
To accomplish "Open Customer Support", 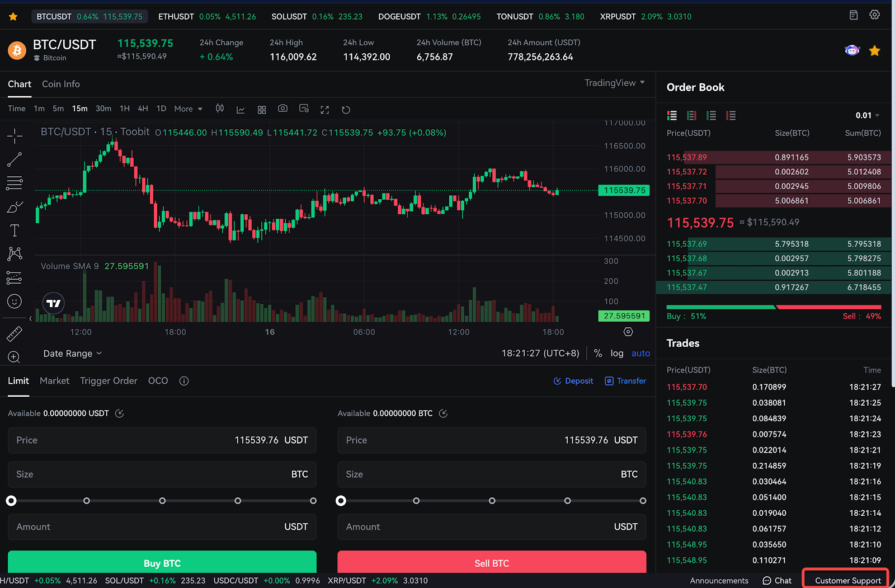I will click(x=847, y=581).
